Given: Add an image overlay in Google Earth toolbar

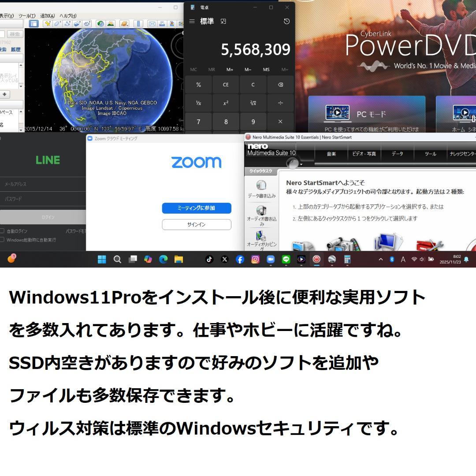Looking at the screenshot, I should [x=77, y=24].
